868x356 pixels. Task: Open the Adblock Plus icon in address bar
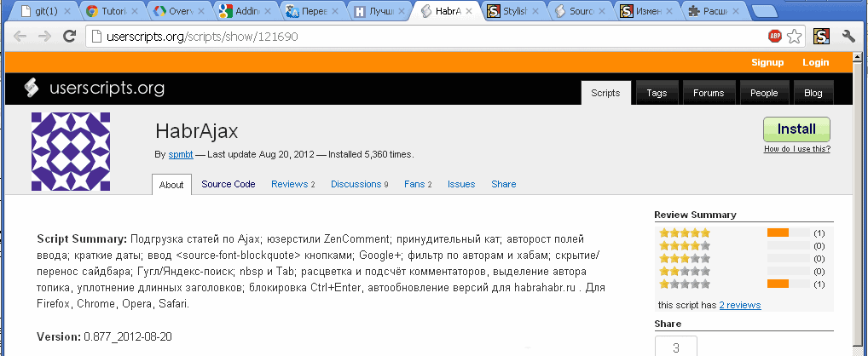(x=775, y=37)
